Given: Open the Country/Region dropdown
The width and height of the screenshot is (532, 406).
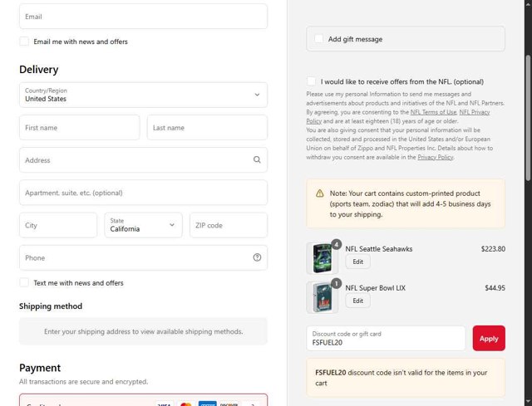Looking at the screenshot, I should [143, 95].
